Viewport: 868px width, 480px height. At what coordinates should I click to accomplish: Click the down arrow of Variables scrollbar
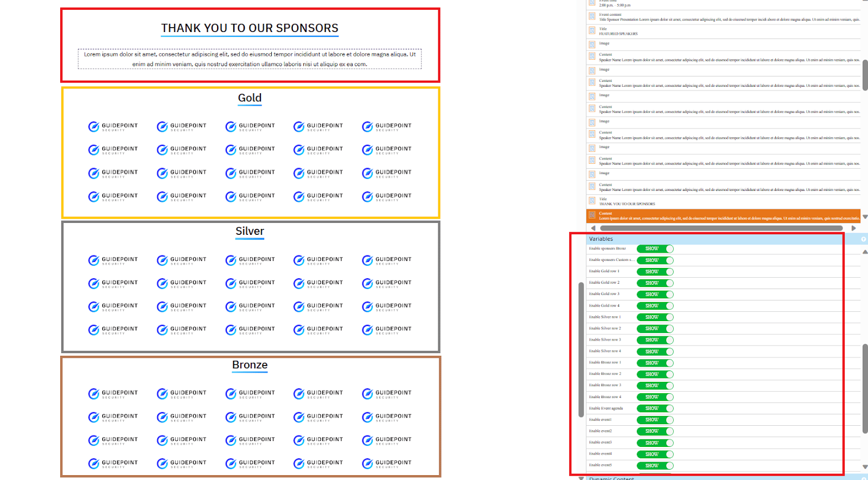(x=865, y=466)
